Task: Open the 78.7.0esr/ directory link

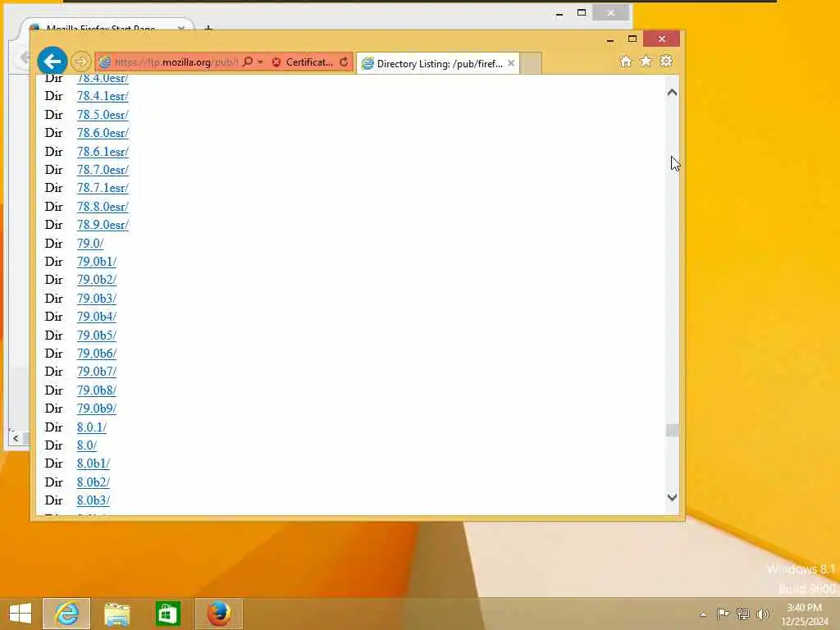Action: [x=103, y=170]
